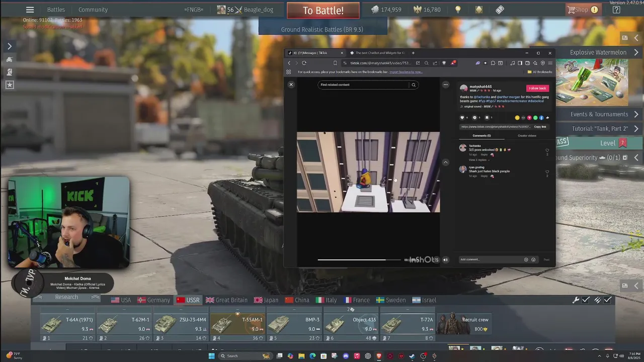644x362 pixels.
Task: Mute the TikTok video volume
Action: pyautogui.click(x=445, y=260)
